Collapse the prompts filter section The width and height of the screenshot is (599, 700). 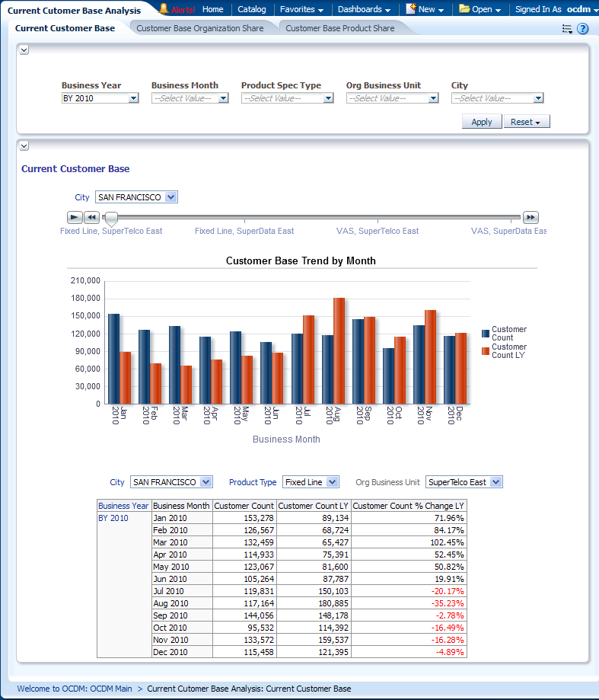click(x=24, y=50)
